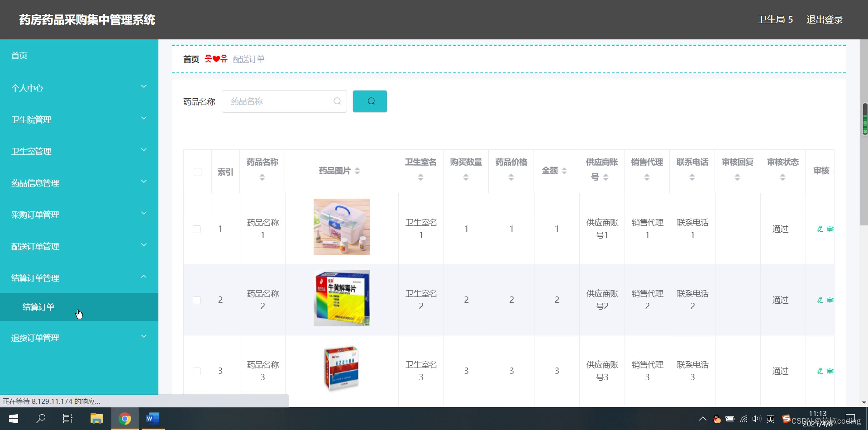Sort by 金额 column arrows

pyautogui.click(x=564, y=171)
